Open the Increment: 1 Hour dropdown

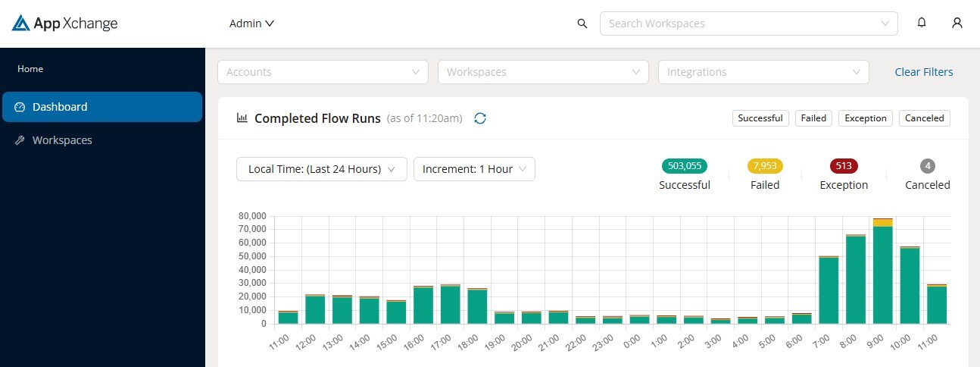pos(474,169)
